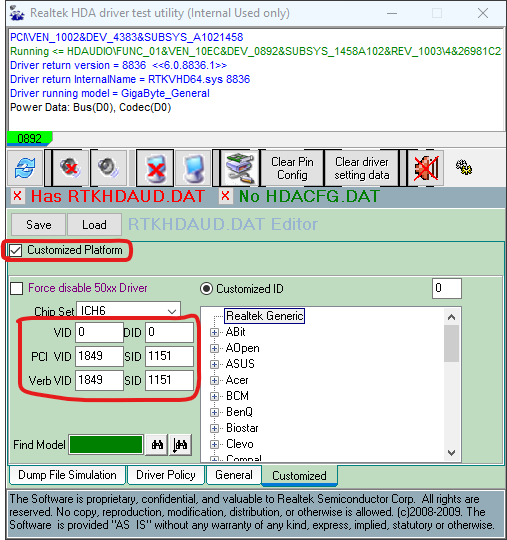Click red X beside No HDACFG.DAT

click(x=225, y=196)
